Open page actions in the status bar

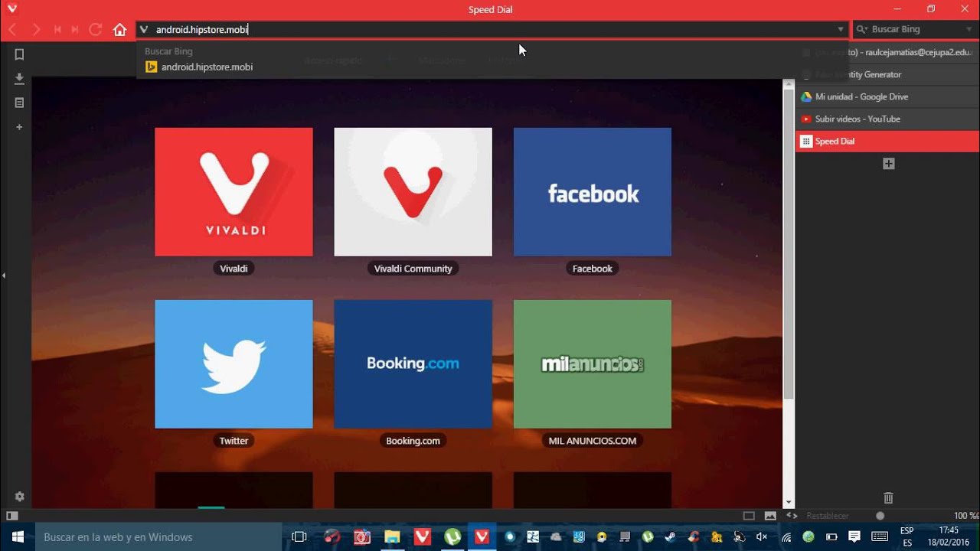pos(792,516)
